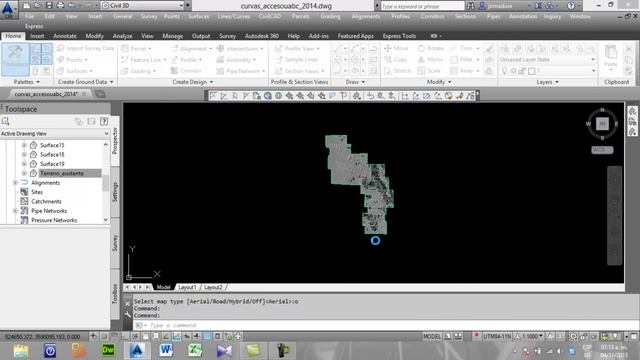Click the command line input field
Screen dimensions: 640x360
(385, 325)
